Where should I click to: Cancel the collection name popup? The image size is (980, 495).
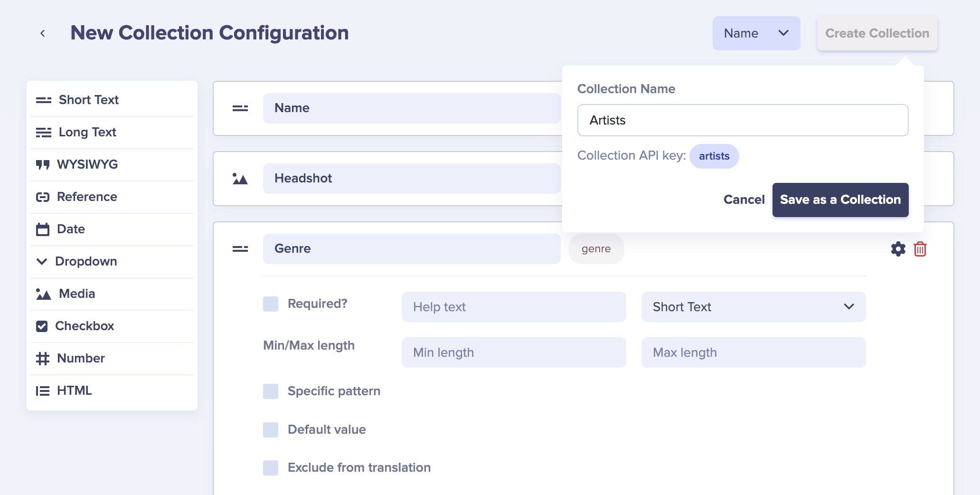744,200
